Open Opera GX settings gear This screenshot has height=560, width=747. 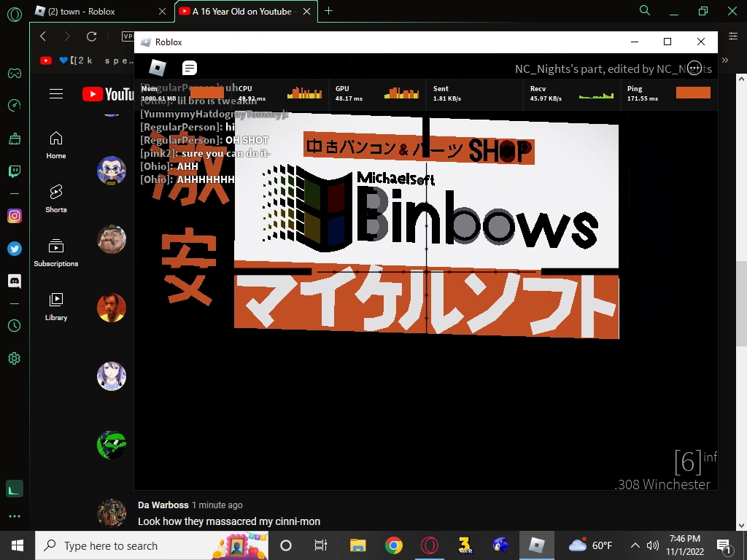(x=14, y=358)
